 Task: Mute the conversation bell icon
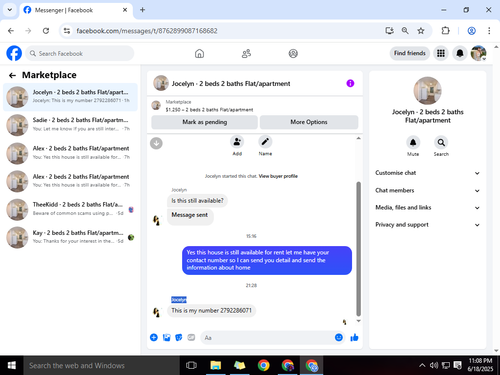pos(413,143)
